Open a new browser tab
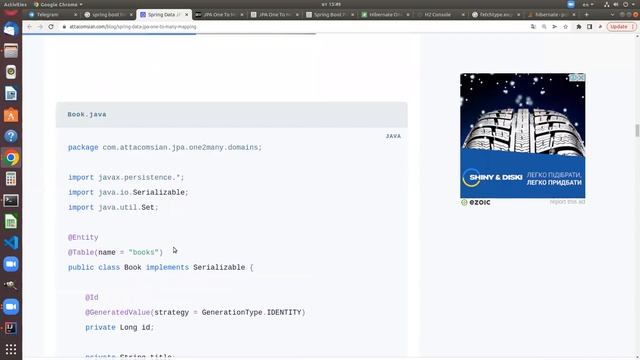640x360 pixels. pyautogui.click(x=587, y=14)
